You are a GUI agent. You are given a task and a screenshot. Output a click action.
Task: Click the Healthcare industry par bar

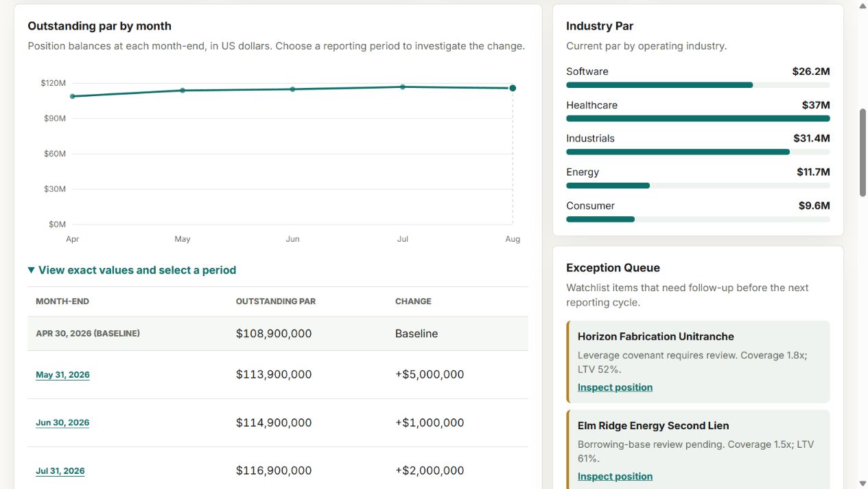point(698,119)
